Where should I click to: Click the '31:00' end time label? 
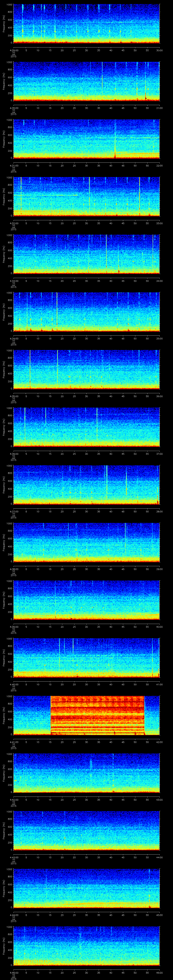(159, 108)
